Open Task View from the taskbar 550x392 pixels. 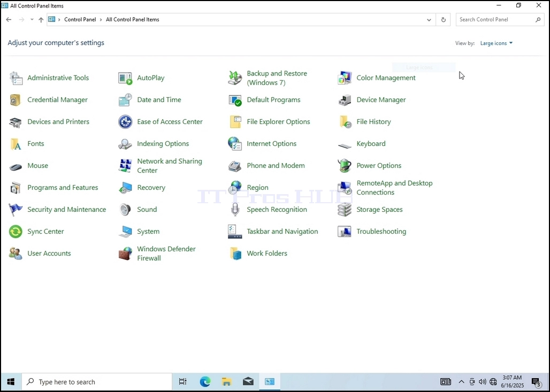tap(183, 382)
